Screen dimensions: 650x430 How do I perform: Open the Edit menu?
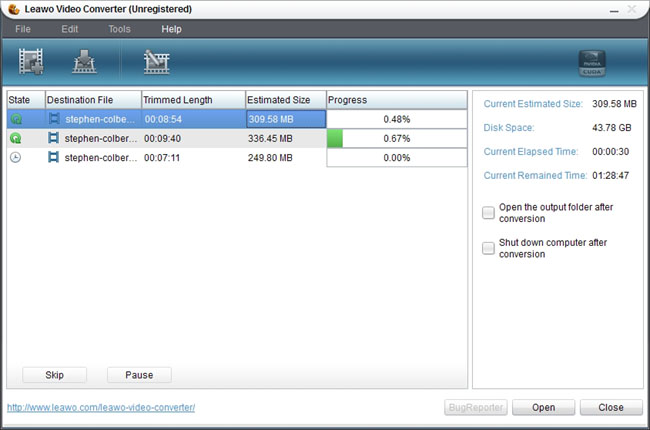[x=70, y=29]
